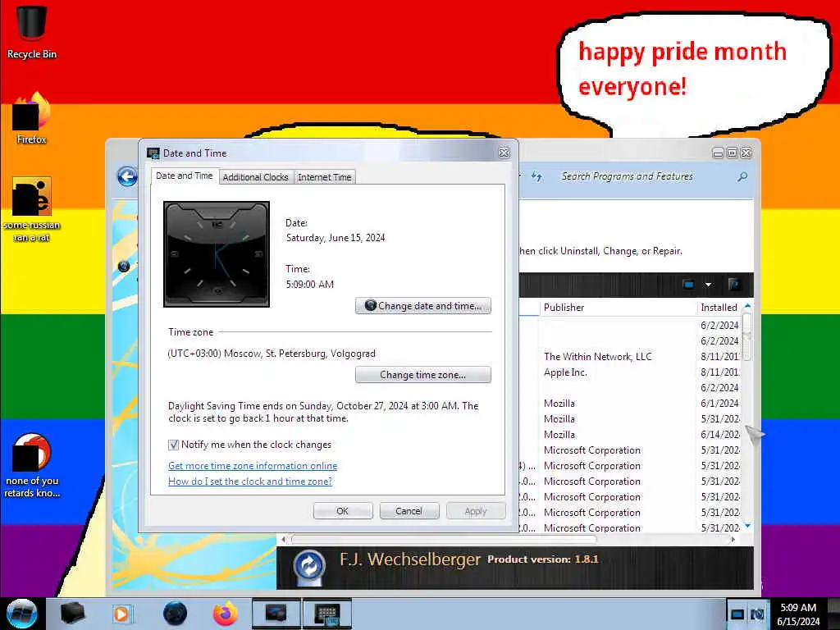840x630 pixels.
Task: Launch the media player taskbar icon
Action: [x=121, y=614]
